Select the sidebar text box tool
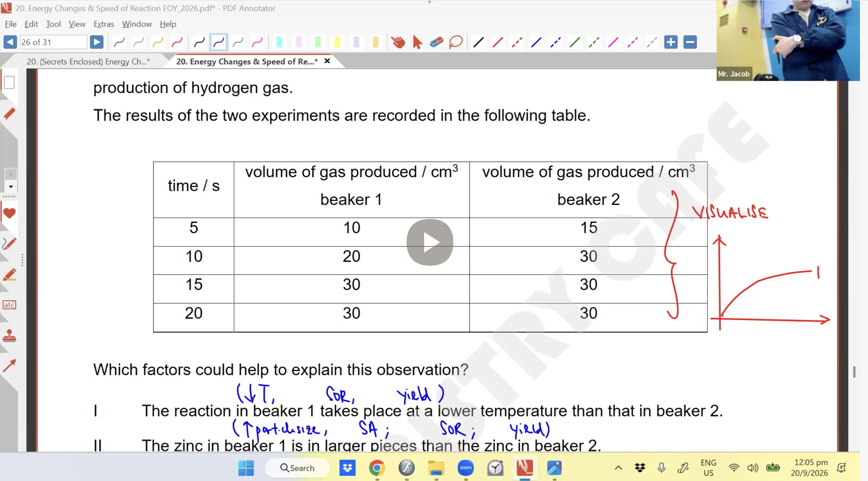The image size is (868, 481). (9, 305)
